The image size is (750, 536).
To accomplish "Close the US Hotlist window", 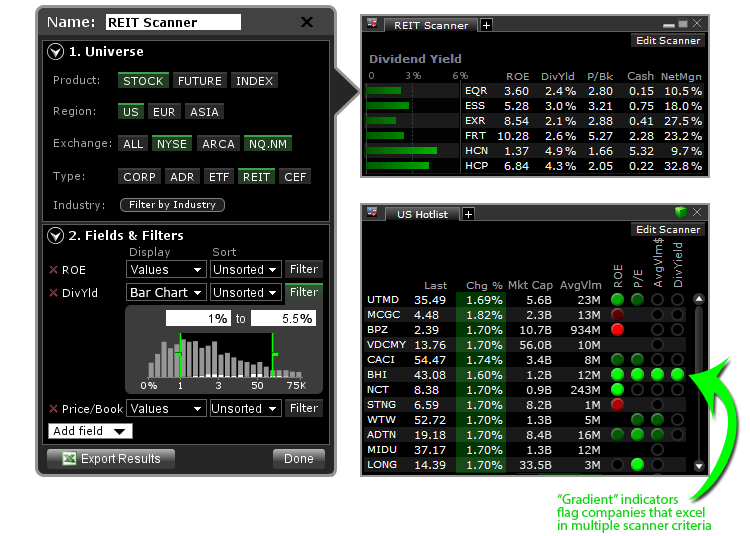I will [697, 212].
